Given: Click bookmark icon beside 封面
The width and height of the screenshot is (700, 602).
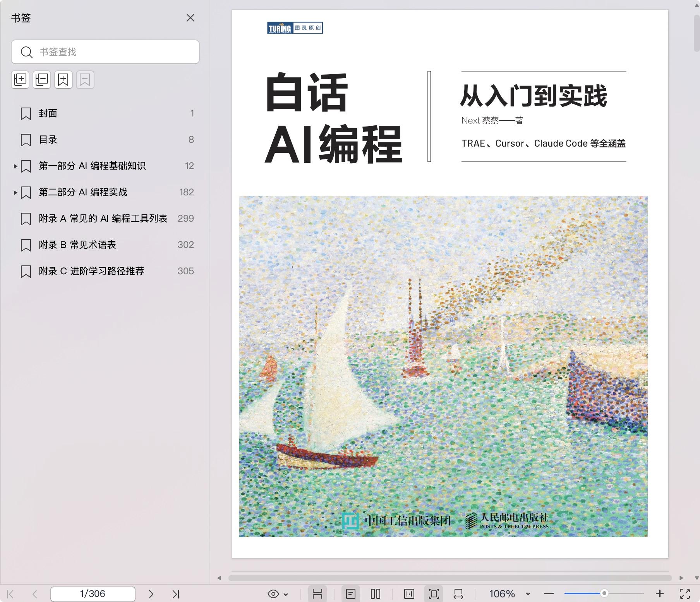Looking at the screenshot, I should [x=26, y=114].
